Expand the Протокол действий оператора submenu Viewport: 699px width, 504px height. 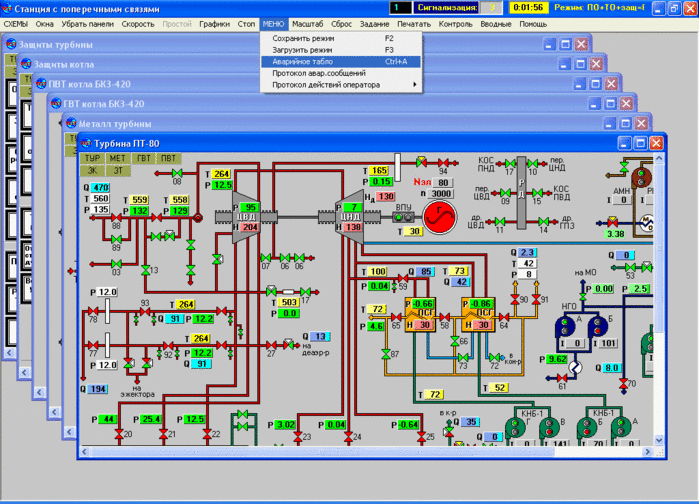pyautogui.click(x=340, y=85)
